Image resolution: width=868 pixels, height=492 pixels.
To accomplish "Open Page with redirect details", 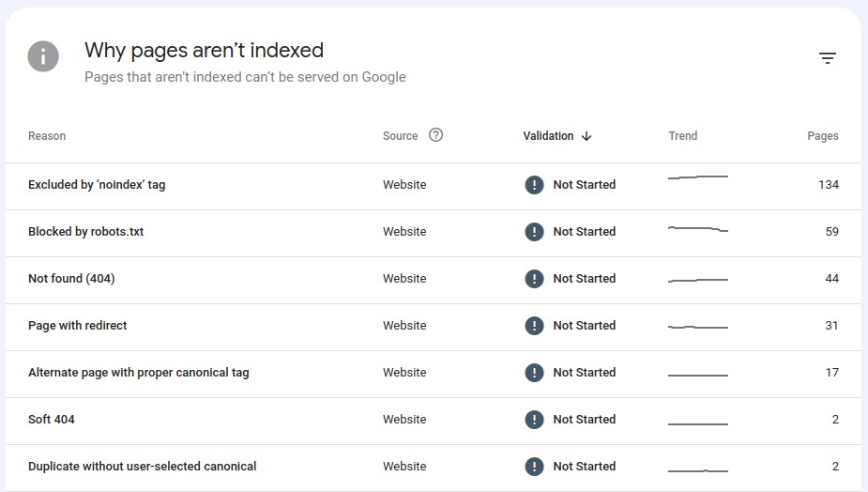I will 78,326.
